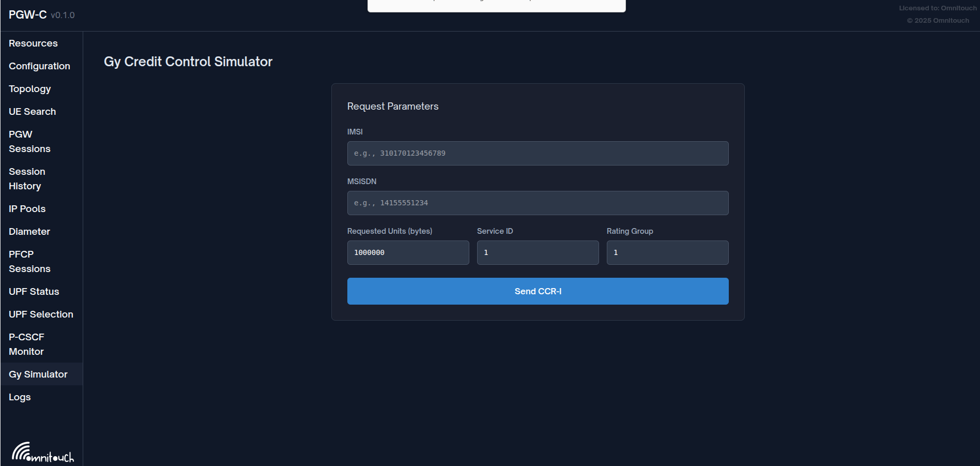Open the IP Pools page
Image resolution: width=980 pixels, height=466 pixels.
27,209
